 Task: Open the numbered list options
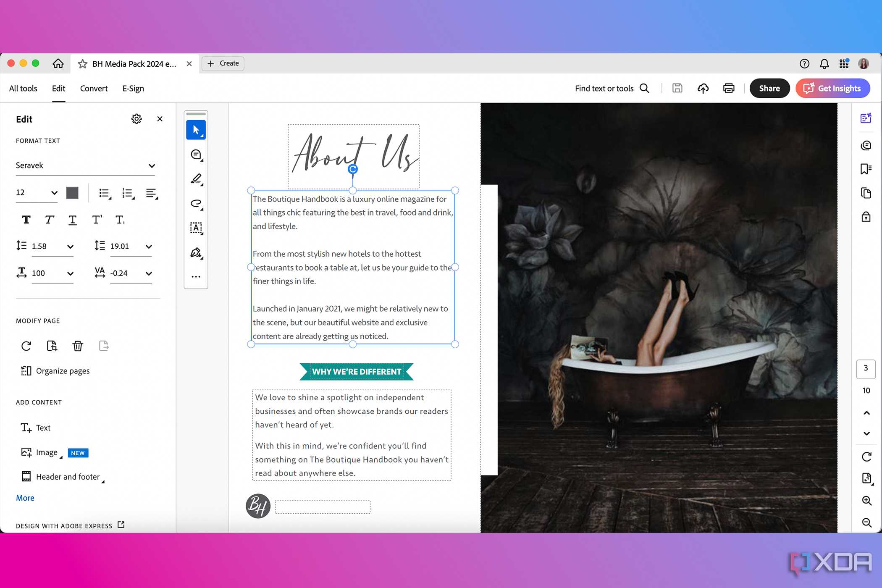coord(128,193)
